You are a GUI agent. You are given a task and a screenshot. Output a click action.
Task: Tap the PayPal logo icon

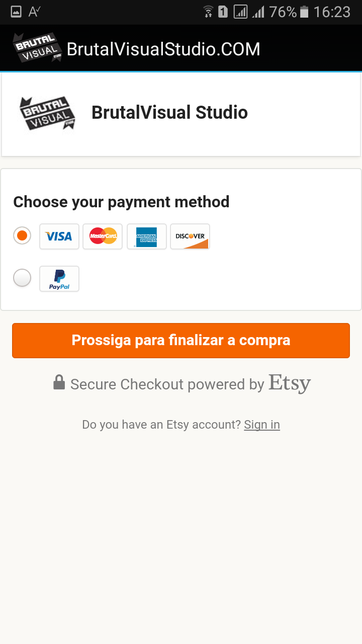[x=59, y=279]
